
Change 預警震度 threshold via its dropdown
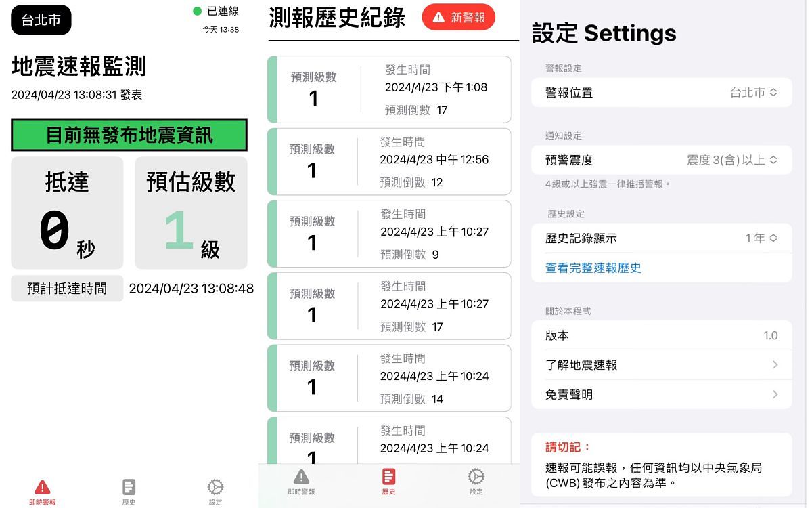(731, 161)
